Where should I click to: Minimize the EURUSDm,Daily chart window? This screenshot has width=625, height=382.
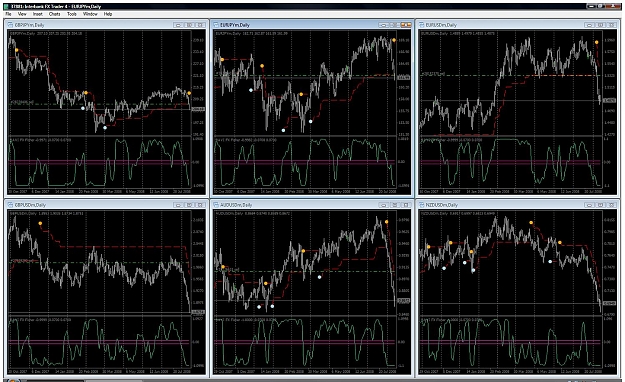click(589, 25)
